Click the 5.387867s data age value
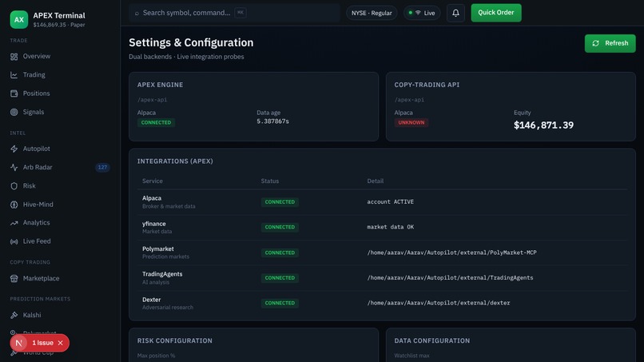The image size is (644, 362). (x=272, y=121)
